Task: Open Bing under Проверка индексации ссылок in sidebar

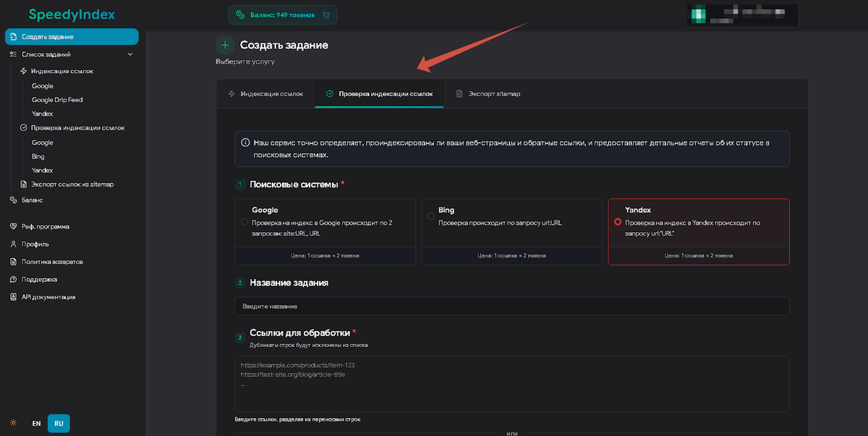Action: [38, 156]
